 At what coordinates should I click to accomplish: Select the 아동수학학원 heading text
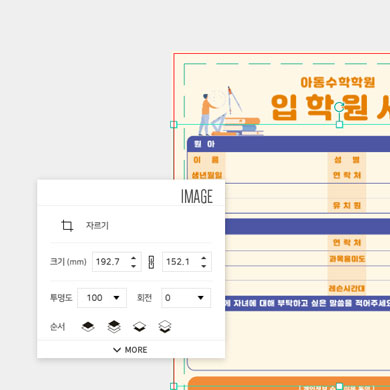click(338, 82)
